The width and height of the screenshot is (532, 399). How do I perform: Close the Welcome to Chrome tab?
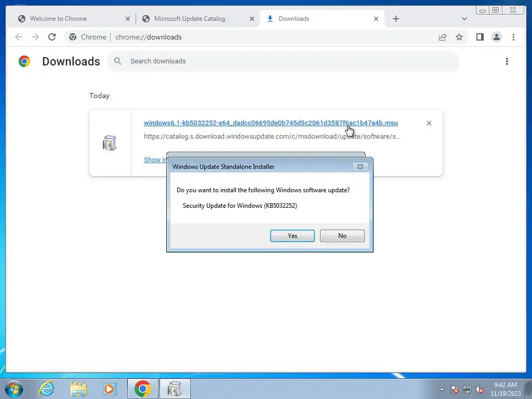click(128, 19)
